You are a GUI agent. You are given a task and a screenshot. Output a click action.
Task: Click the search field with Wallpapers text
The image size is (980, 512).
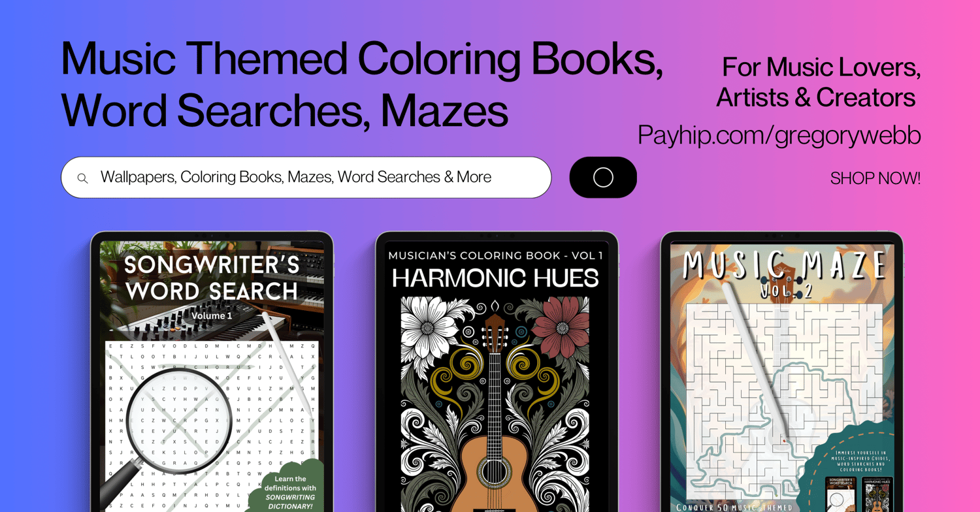(306, 177)
